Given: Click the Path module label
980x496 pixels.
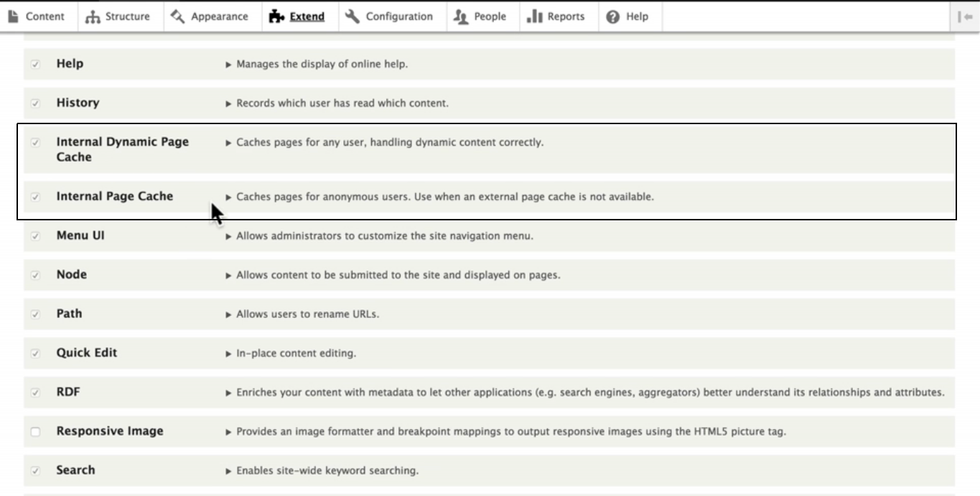Looking at the screenshot, I should tap(70, 314).
